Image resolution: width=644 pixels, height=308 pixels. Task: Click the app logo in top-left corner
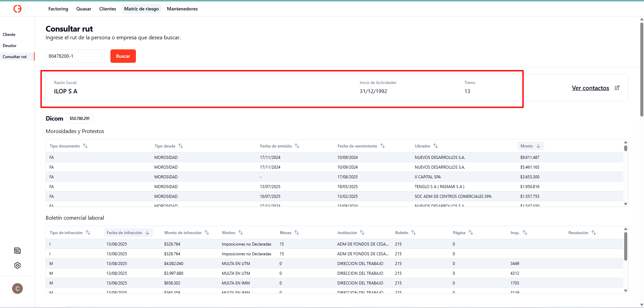(x=17, y=9)
